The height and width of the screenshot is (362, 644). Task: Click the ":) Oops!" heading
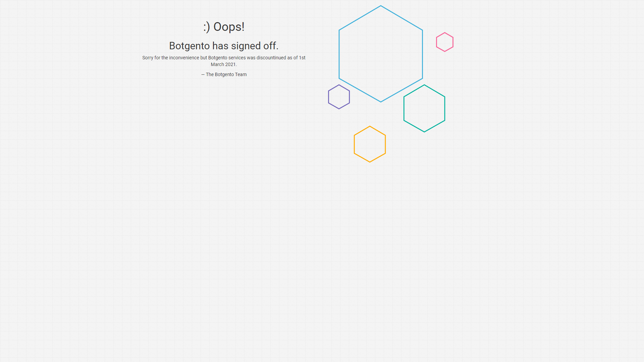(224, 27)
